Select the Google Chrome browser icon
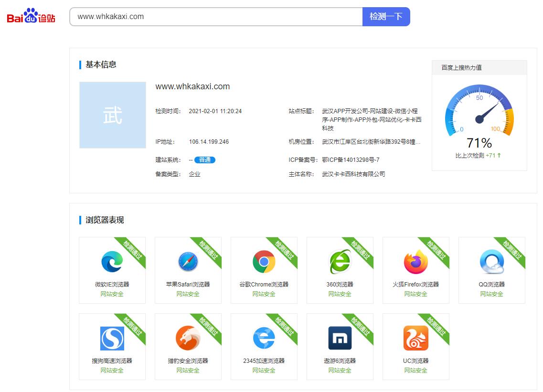This screenshot has height=392, width=543. [264, 262]
